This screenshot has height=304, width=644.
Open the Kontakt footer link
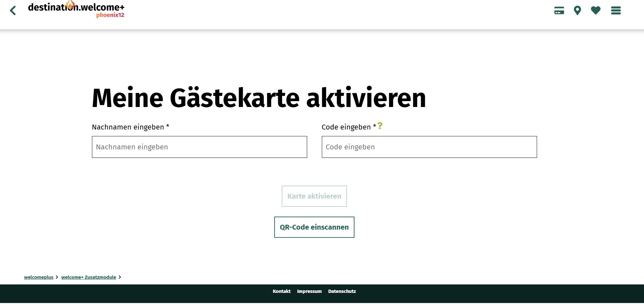coord(282,291)
